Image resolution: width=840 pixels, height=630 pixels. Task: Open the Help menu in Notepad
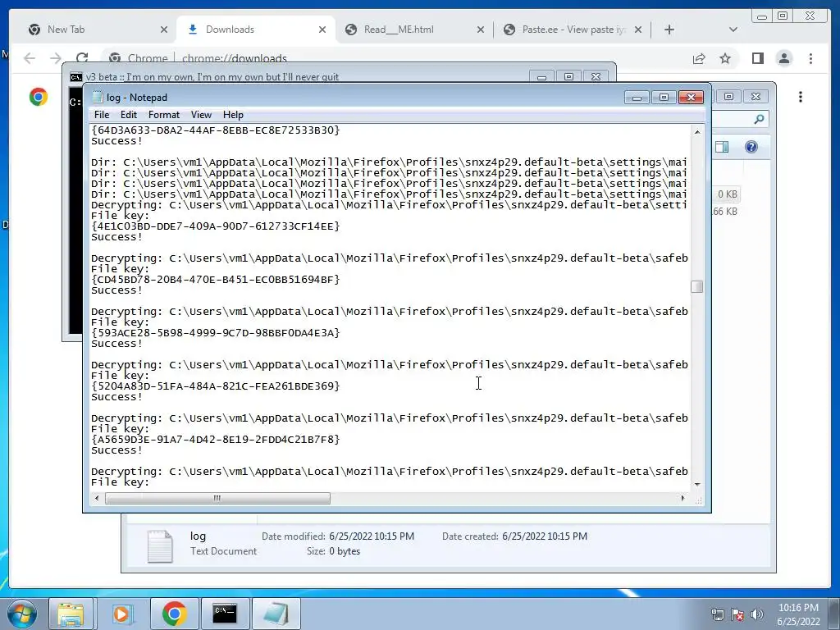pyautogui.click(x=233, y=115)
